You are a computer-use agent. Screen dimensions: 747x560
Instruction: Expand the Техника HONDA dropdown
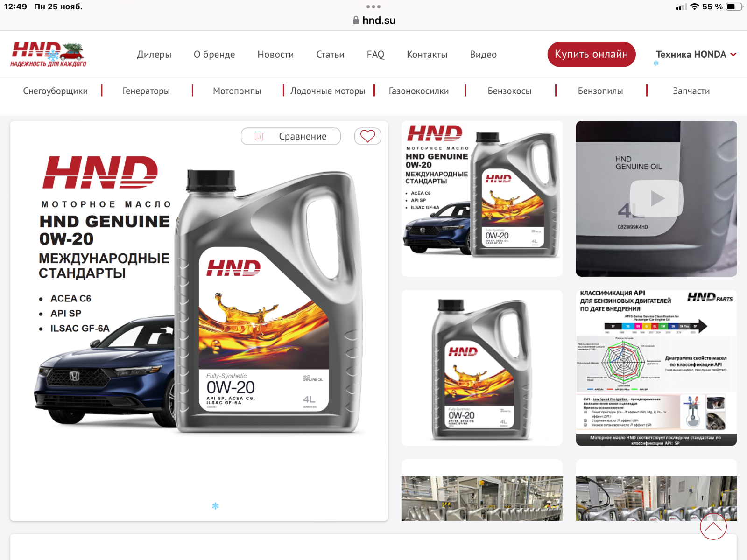click(x=696, y=55)
